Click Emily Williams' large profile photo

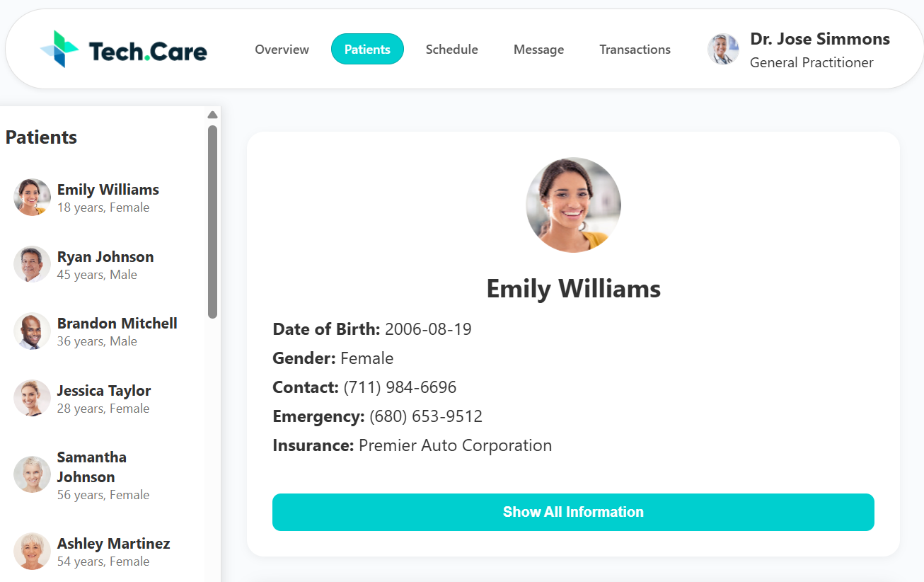pos(573,205)
